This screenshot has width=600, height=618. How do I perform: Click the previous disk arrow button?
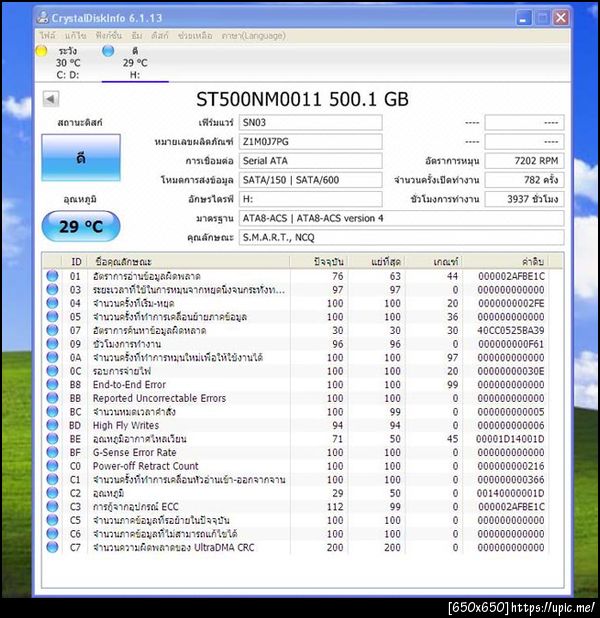51,99
